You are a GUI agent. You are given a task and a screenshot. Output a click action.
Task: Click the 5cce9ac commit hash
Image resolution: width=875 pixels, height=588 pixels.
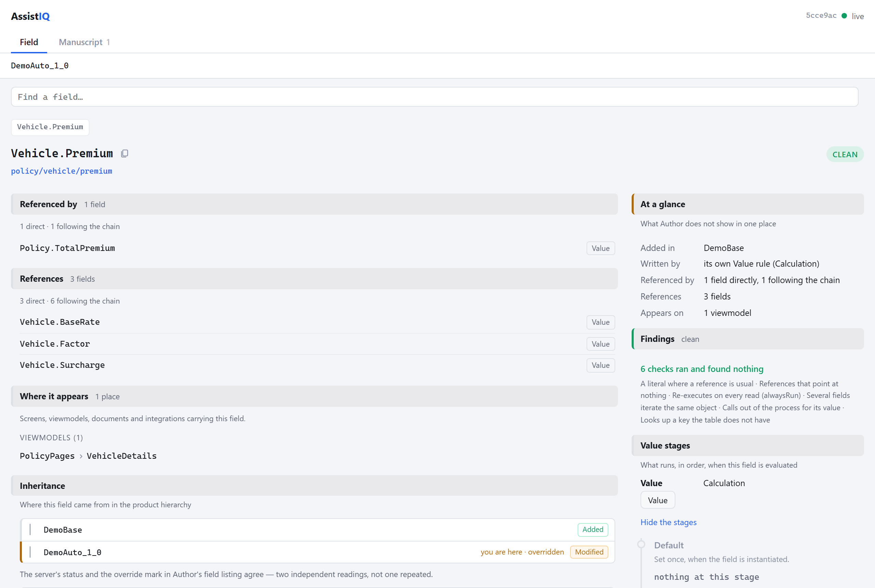821,16
